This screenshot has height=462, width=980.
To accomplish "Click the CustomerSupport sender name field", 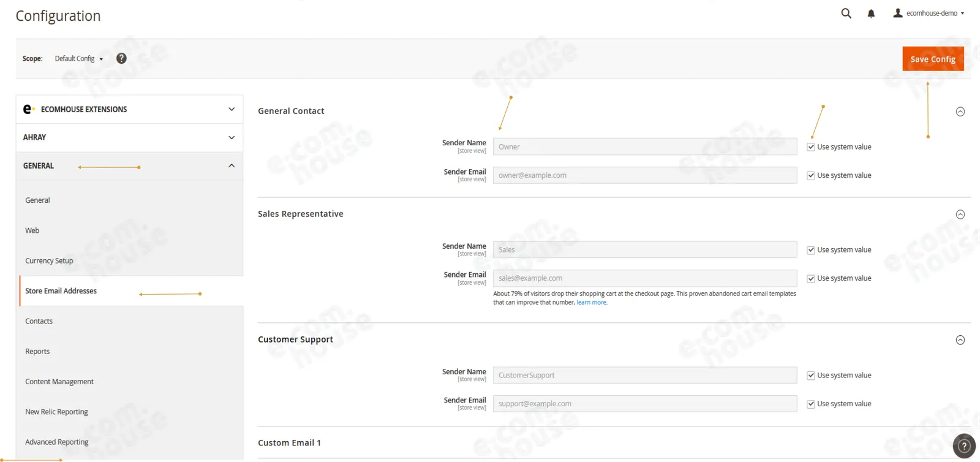I will (x=645, y=376).
